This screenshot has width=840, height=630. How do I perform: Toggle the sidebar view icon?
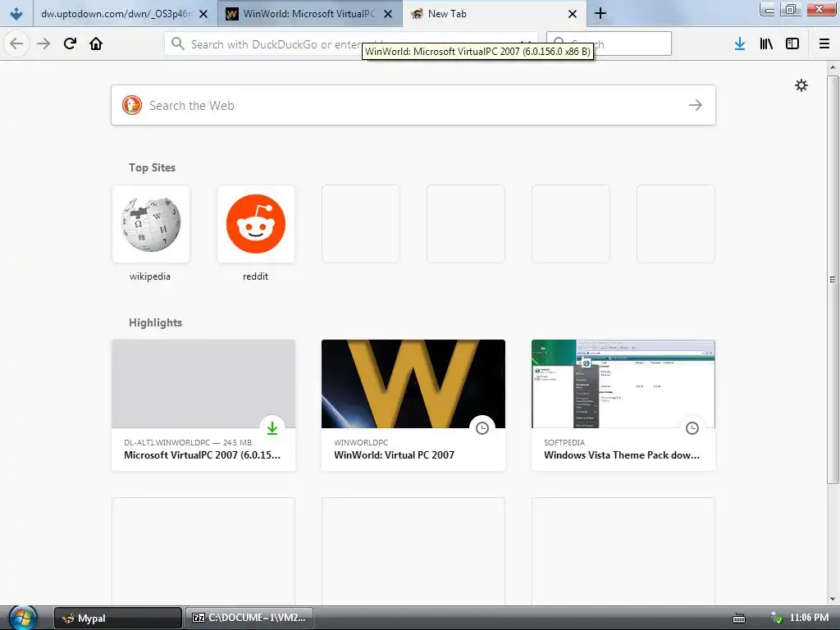click(x=792, y=44)
